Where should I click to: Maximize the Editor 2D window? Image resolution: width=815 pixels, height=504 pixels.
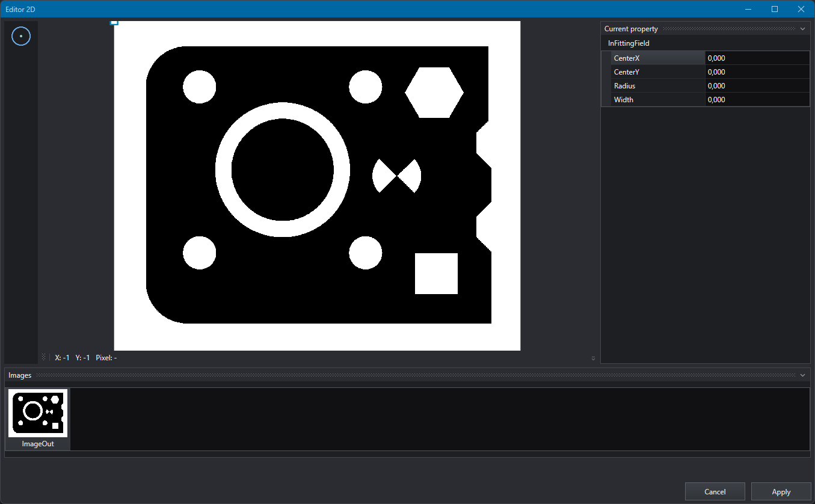coord(775,9)
